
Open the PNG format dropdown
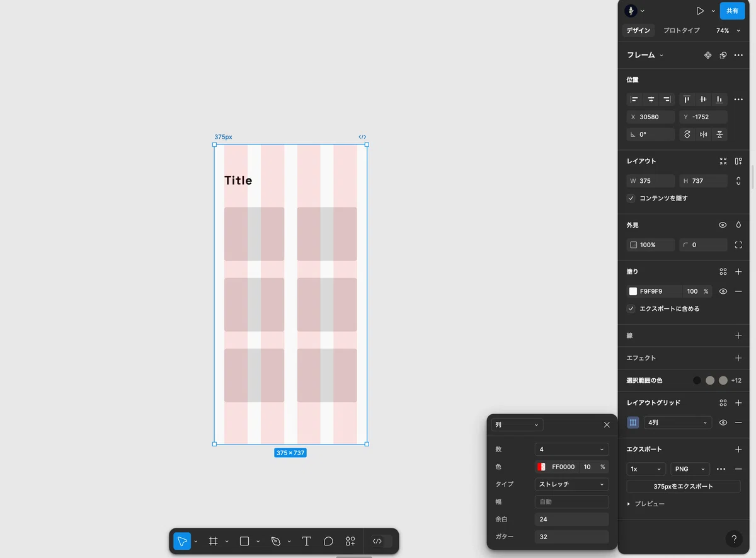click(x=690, y=469)
